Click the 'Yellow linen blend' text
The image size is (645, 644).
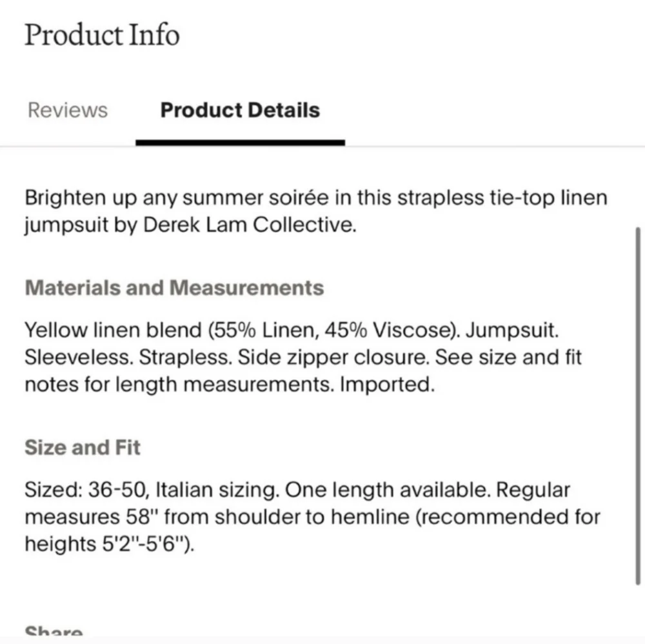pyautogui.click(x=113, y=330)
